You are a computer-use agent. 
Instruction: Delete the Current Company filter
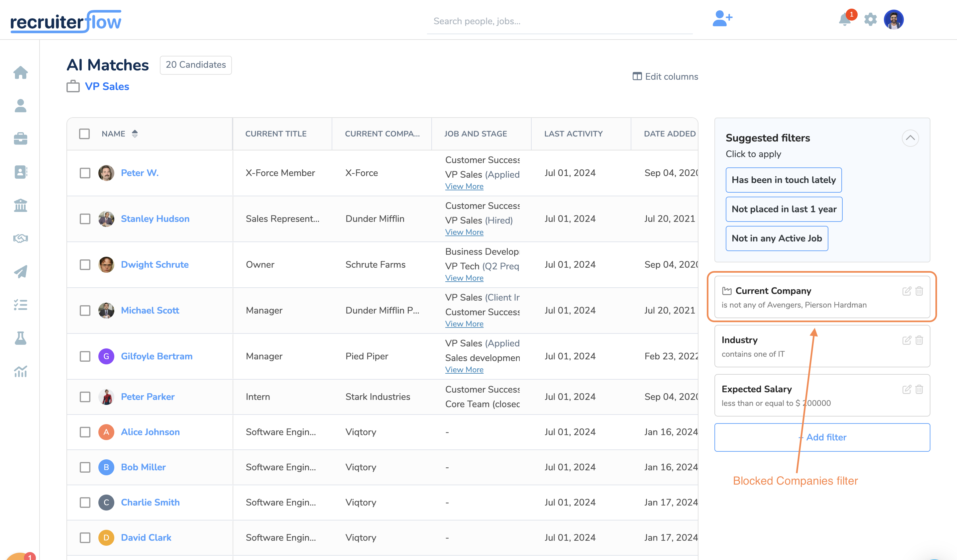[919, 291]
